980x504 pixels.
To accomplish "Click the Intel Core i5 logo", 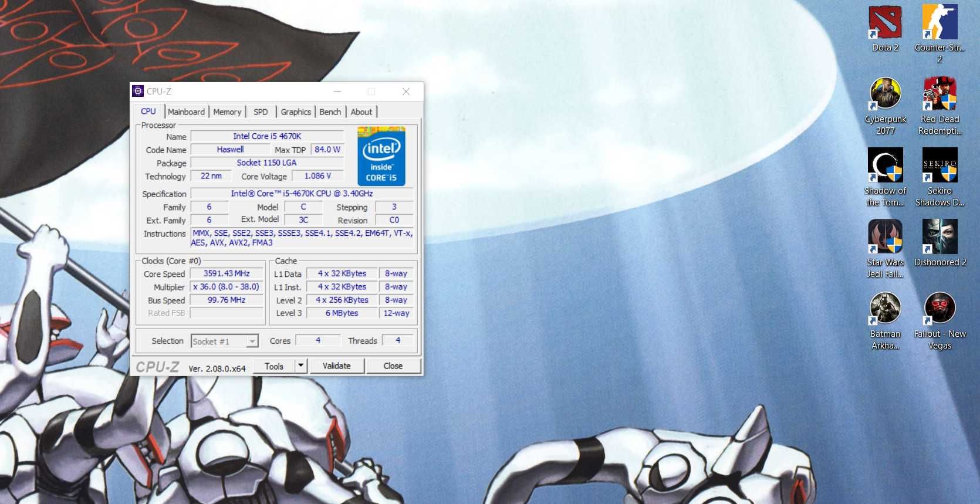I will [x=381, y=156].
